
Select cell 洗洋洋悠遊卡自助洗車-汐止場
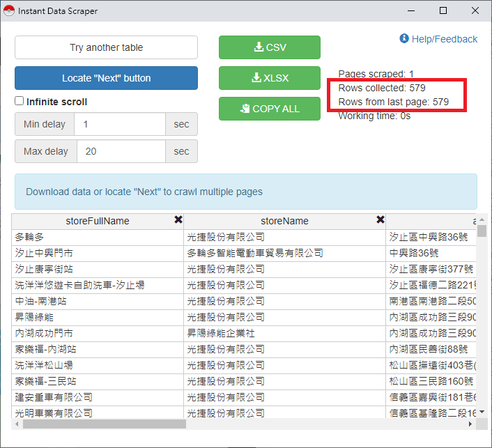click(x=98, y=286)
